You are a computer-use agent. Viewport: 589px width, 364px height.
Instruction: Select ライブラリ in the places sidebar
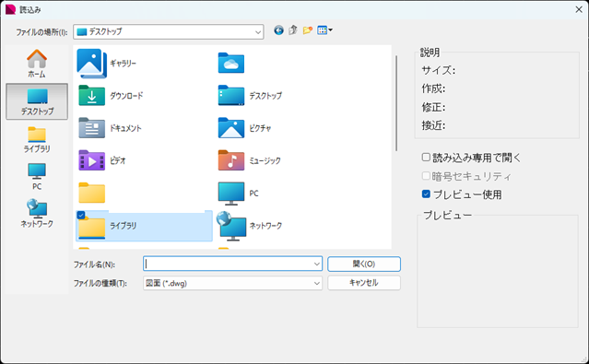tap(37, 139)
